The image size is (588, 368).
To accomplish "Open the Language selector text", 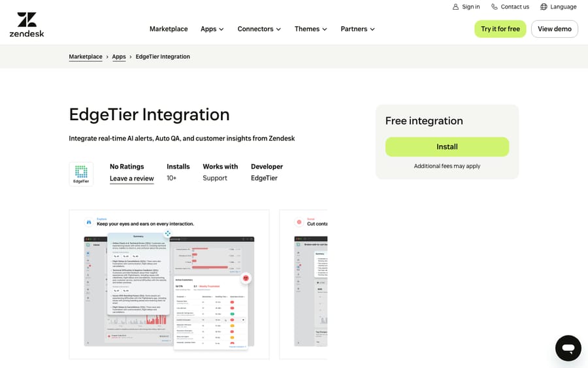I will pos(563,7).
